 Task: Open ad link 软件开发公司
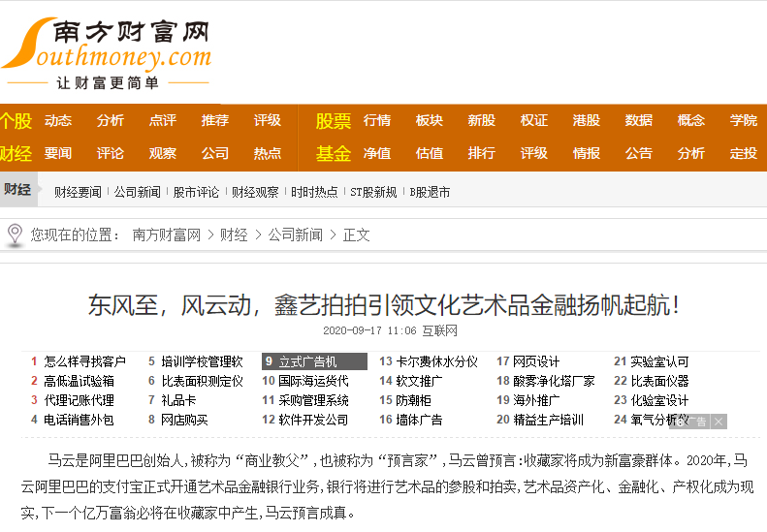(313, 420)
